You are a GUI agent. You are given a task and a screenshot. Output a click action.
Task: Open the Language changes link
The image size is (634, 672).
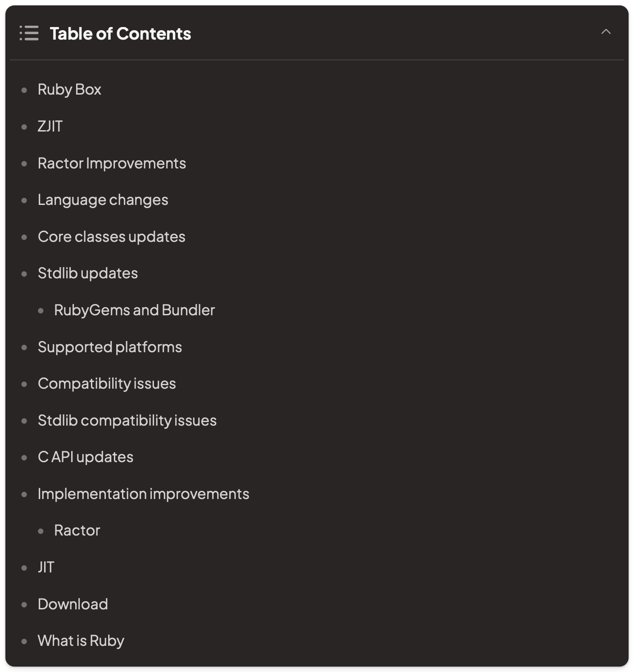pos(103,200)
